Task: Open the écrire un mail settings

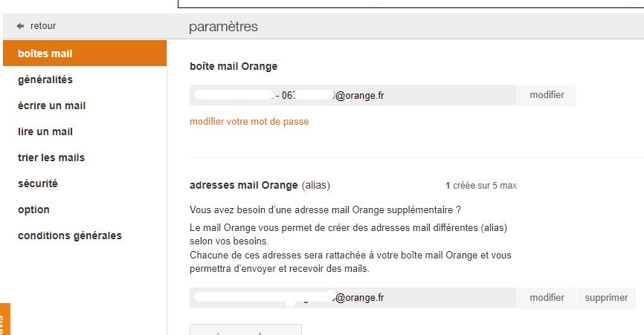Action: [x=51, y=105]
